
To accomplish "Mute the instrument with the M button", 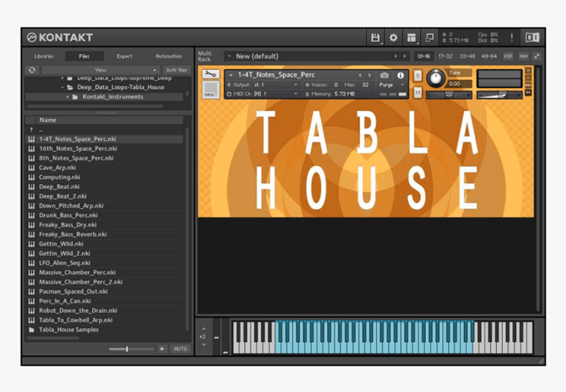I will tap(417, 93).
